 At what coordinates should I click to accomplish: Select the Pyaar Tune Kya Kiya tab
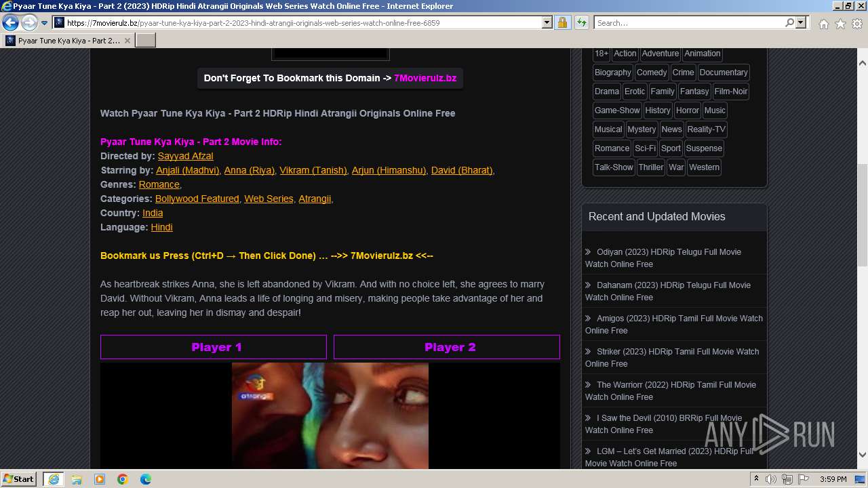[68, 41]
